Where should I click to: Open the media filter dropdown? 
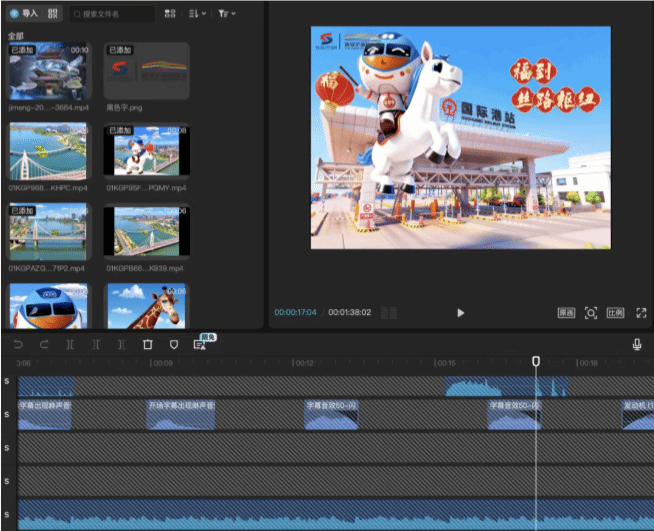coord(227,14)
